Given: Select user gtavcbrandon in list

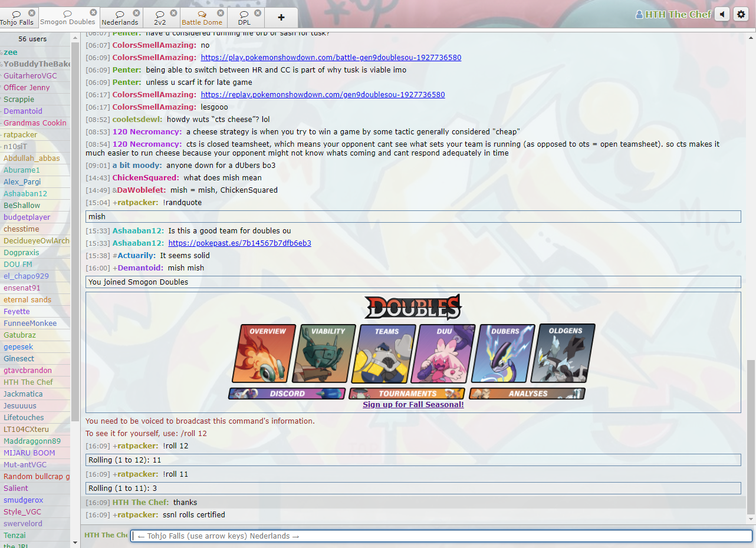Looking at the screenshot, I should coord(35,371).
